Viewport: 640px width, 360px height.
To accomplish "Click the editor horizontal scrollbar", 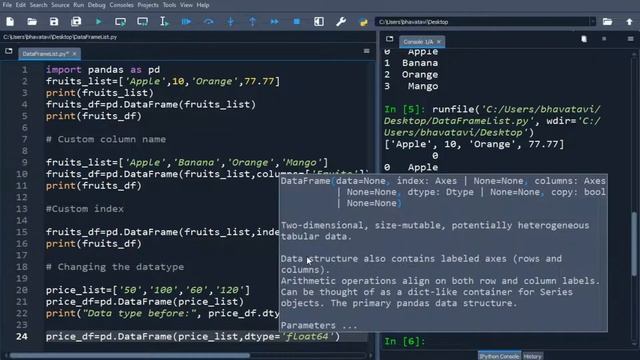I will coord(130,356).
